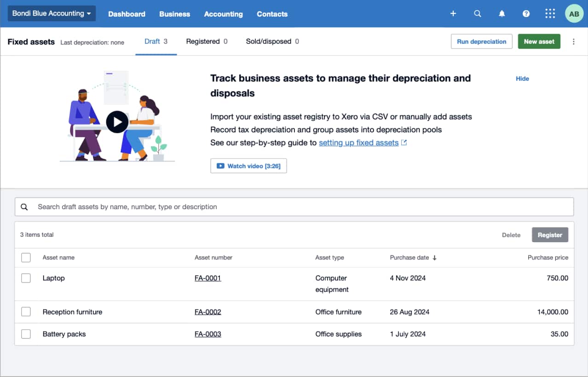Click the plus quick-add icon
The height and width of the screenshot is (377, 588).
453,14
